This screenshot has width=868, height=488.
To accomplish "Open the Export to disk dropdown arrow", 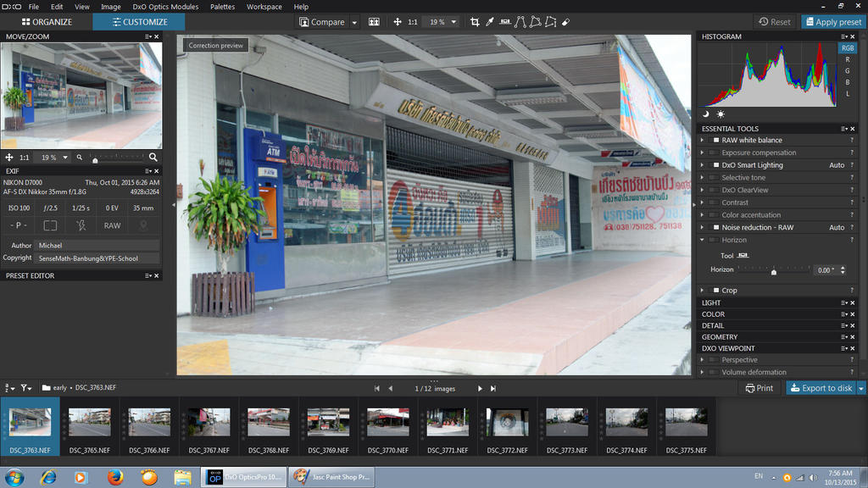I will coord(861,388).
